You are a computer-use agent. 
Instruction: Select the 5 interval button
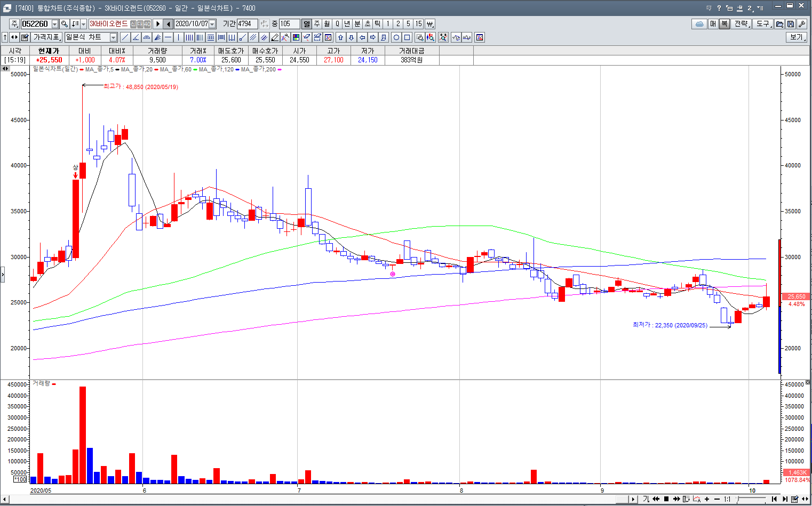click(x=408, y=24)
